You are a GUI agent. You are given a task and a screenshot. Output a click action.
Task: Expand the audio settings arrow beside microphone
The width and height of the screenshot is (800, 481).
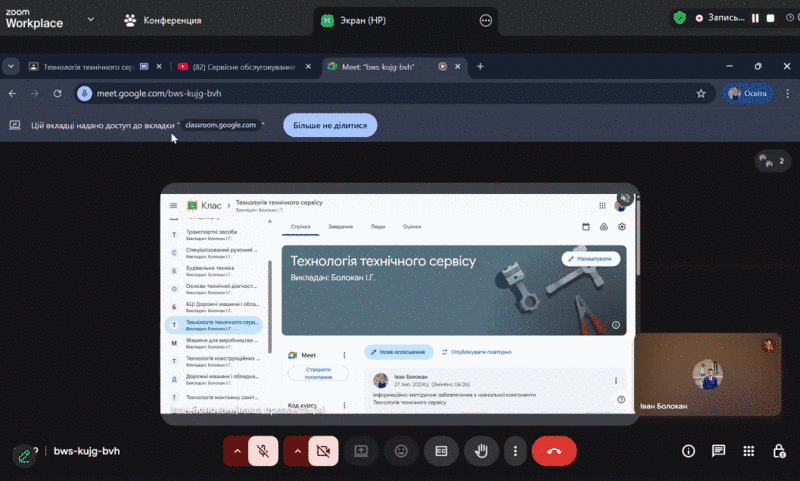pyautogui.click(x=236, y=451)
